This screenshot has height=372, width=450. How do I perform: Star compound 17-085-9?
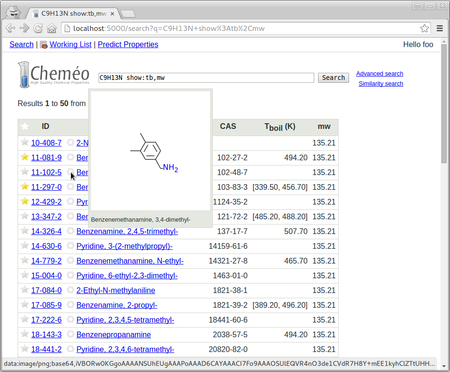click(x=24, y=305)
